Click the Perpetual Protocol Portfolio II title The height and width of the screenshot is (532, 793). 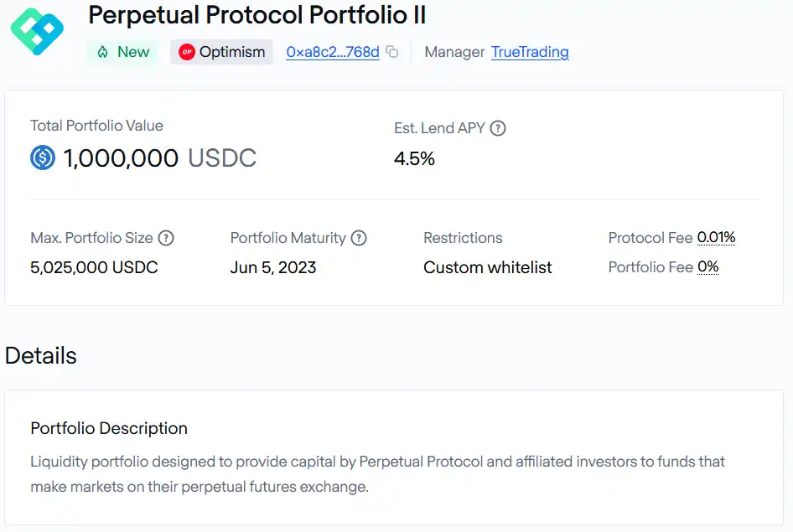[257, 15]
